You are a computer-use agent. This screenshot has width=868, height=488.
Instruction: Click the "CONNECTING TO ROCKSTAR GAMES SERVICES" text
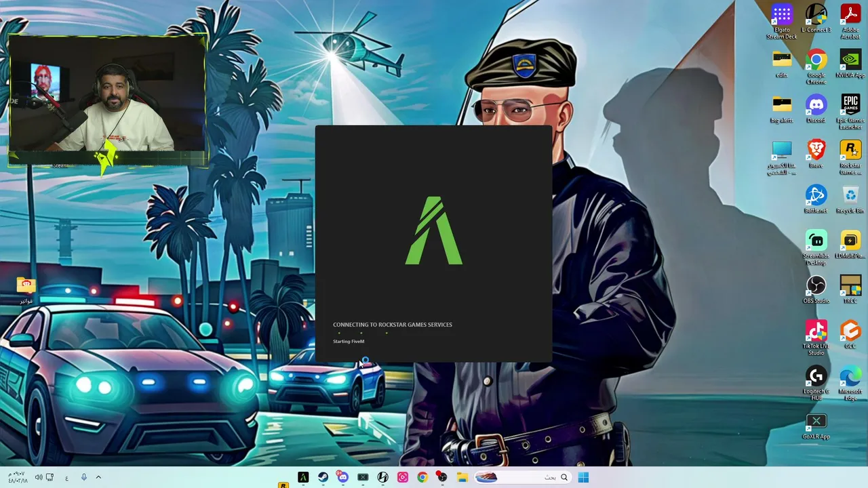pos(393,325)
